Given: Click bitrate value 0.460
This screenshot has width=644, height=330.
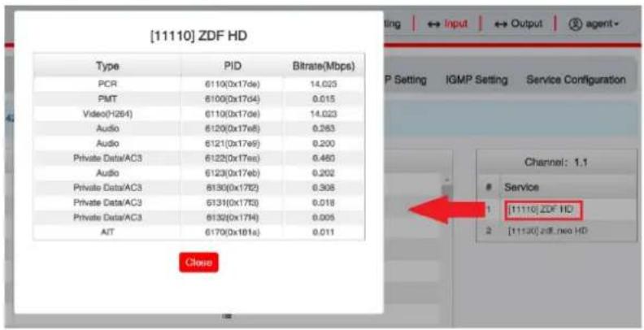Looking at the screenshot, I should [x=324, y=158].
